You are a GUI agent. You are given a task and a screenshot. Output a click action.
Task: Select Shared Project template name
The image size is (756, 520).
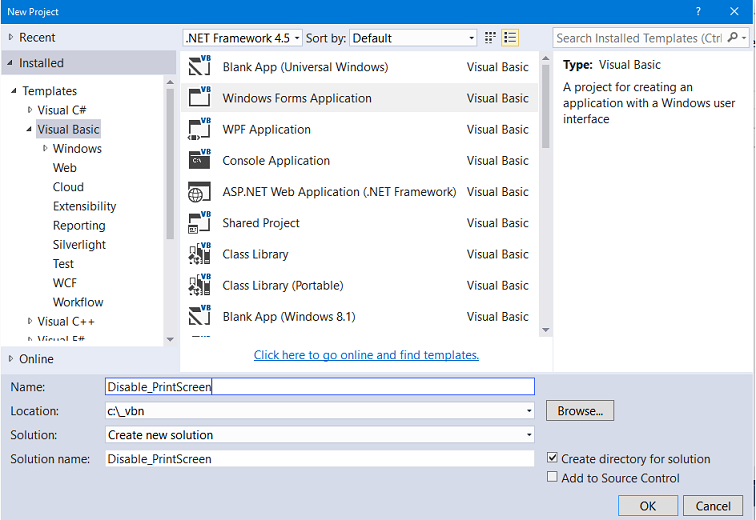click(260, 223)
